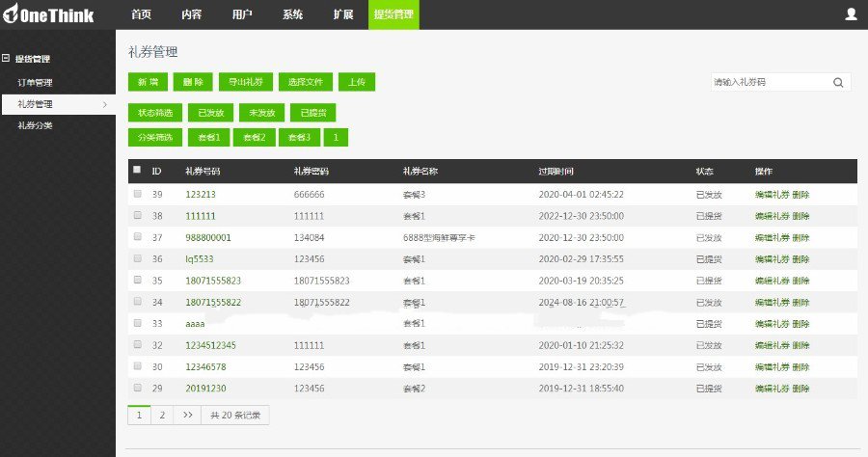Image resolution: width=868 pixels, height=457 pixels.
Task: Open 订单管理 in the sidebar
Action: pyautogui.click(x=35, y=82)
